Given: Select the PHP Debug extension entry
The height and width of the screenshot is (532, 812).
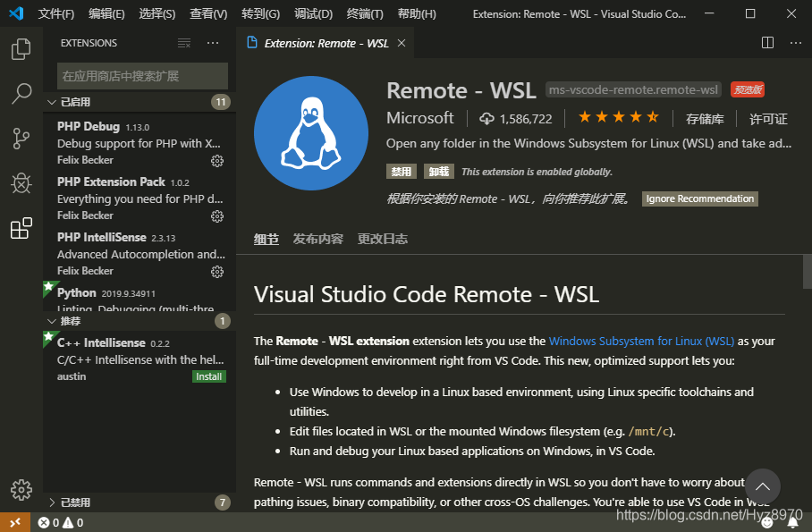Looking at the screenshot, I should click(140, 143).
